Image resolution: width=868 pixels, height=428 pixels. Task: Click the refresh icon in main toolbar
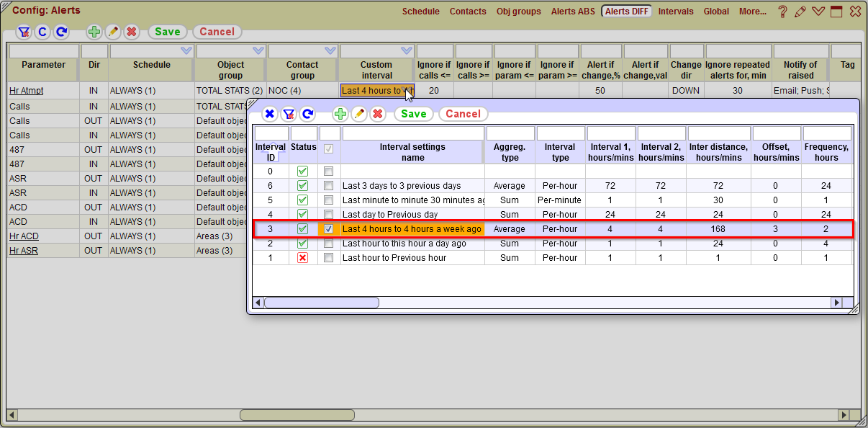pyautogui.click(x=61, y=31)
